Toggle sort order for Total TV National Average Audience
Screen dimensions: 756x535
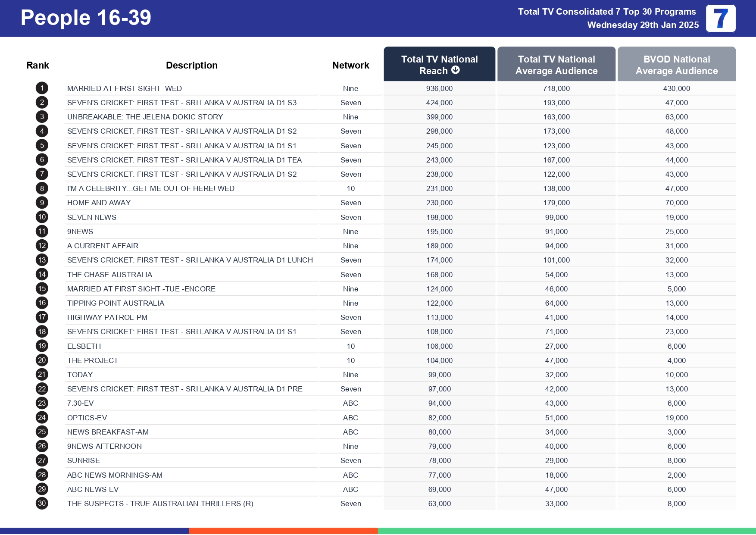coord(556,64)
